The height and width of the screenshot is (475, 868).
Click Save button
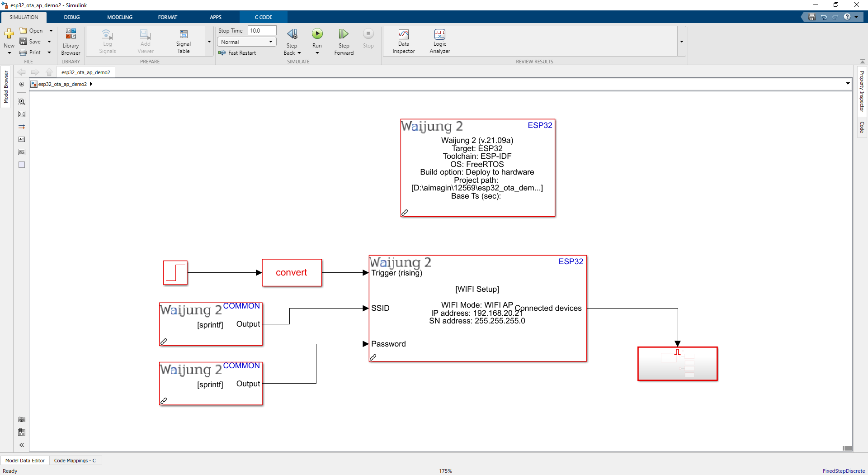(x=30, y=42)
